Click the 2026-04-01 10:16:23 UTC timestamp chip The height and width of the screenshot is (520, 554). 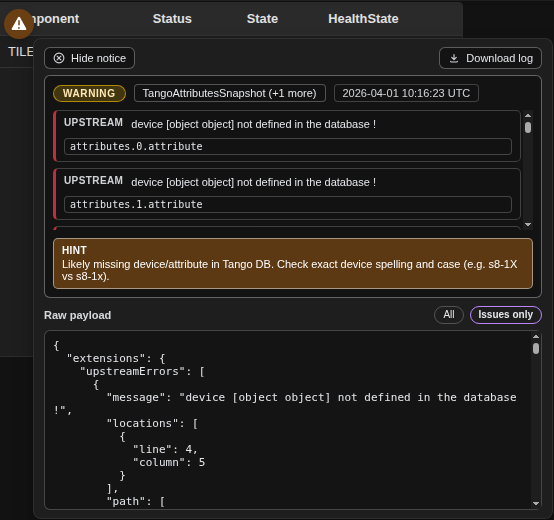pyautogui.click(x=406, y=93)
